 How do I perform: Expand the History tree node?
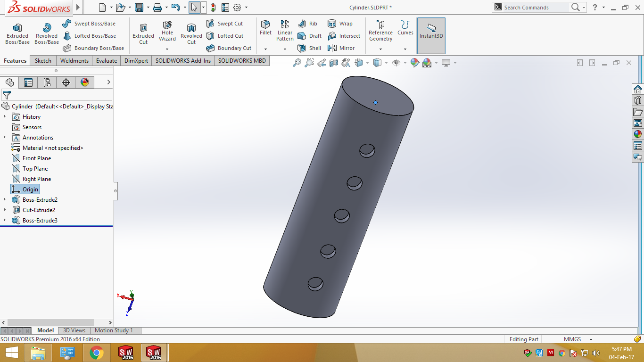tap(5, 117)
